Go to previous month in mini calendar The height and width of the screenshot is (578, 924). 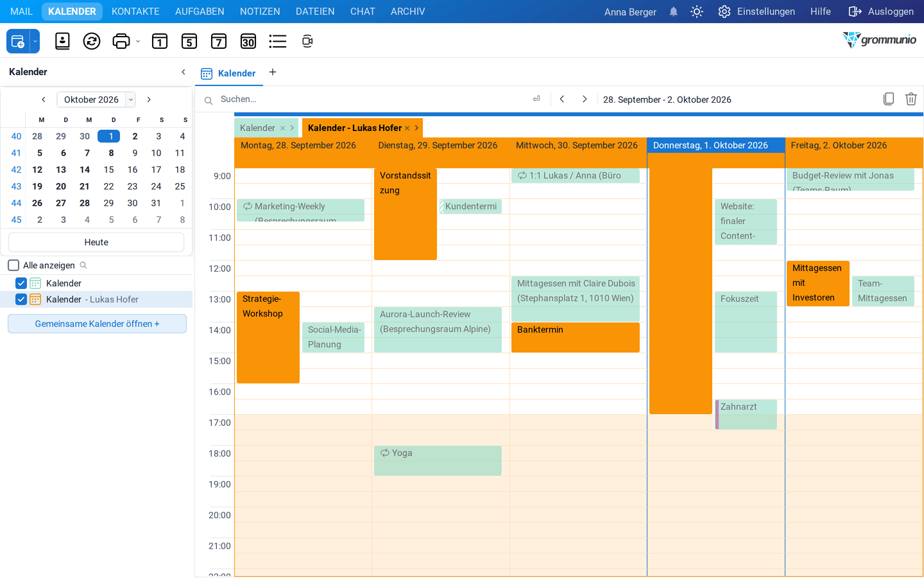[44, 100]
